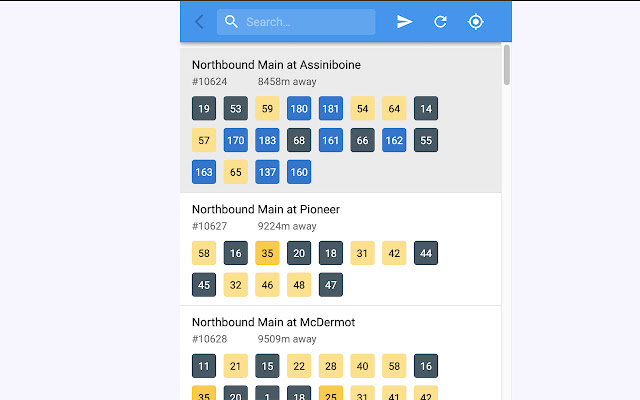Select route 44 at Pioneer stop
Image resolution: width=640 pixels, height=400 pixels.
click(426, 253)
